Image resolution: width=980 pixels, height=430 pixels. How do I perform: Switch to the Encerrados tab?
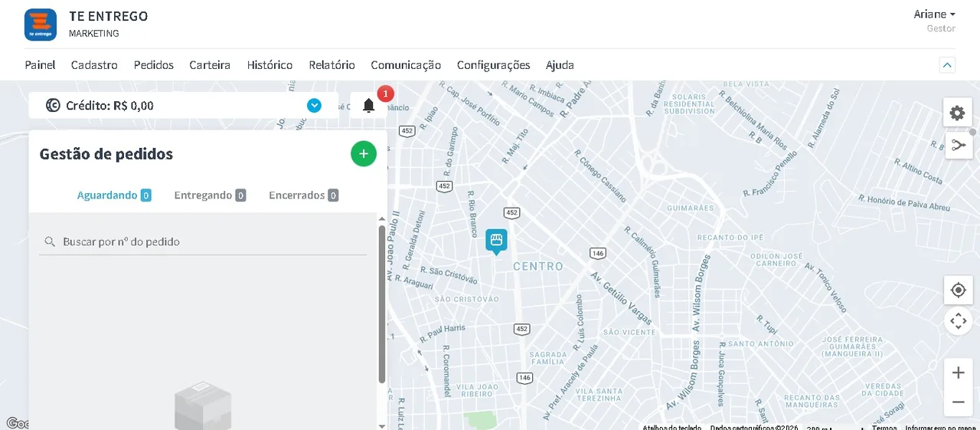[x=303, y=195]
